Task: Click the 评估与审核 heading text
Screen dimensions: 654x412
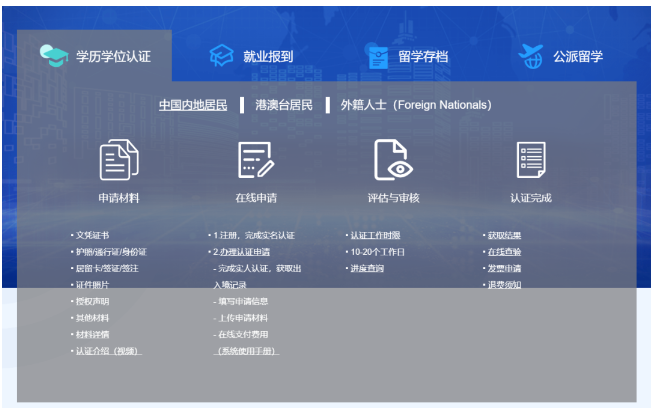Action: coord(393,198)
